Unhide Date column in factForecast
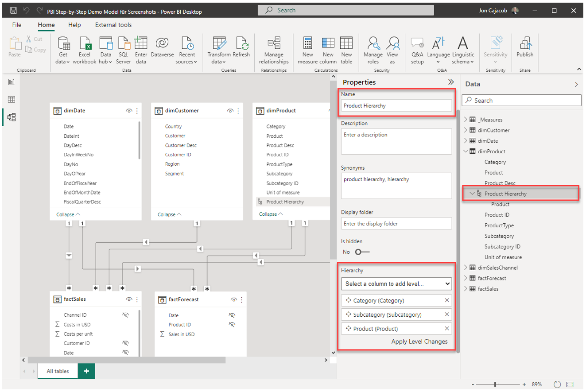This screenshot has width=586, height=392. click(x=232, y=315)
